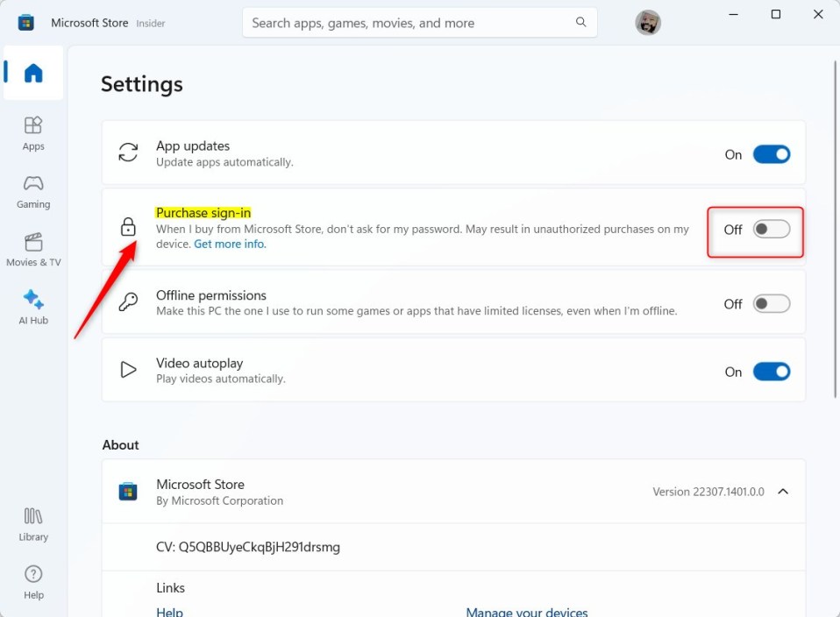Open the AI Hub sparkle icon
The image size is (840, 617).
[33, 300]
